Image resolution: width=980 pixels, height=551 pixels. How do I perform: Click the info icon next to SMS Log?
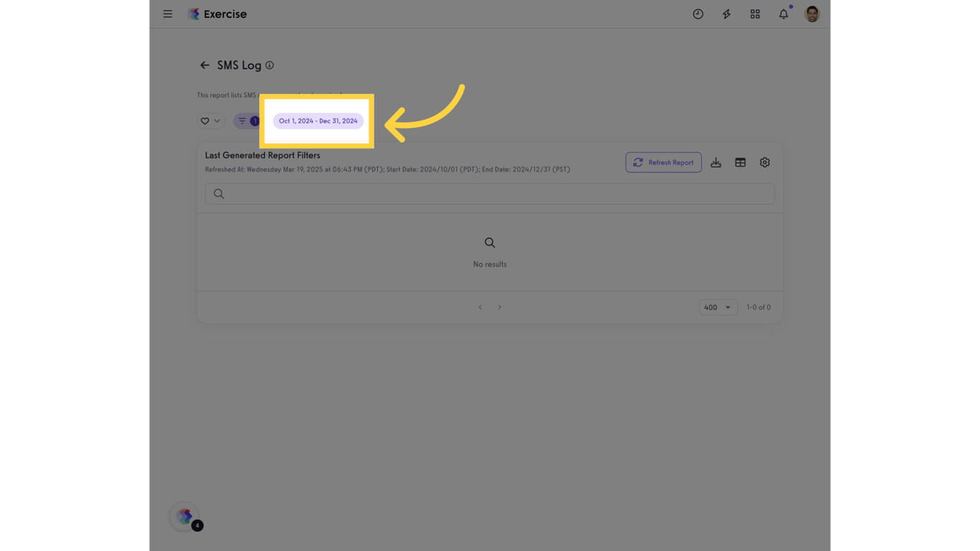tap(270, 65)
